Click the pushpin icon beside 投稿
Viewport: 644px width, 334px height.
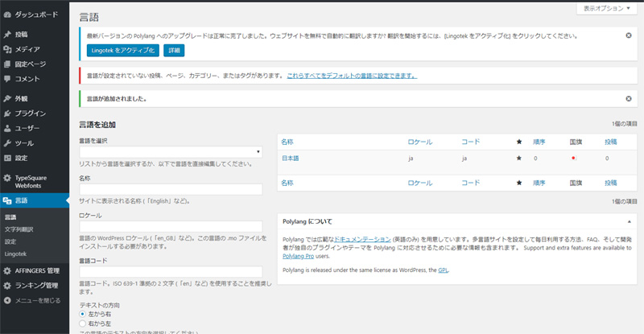[7, 35]
